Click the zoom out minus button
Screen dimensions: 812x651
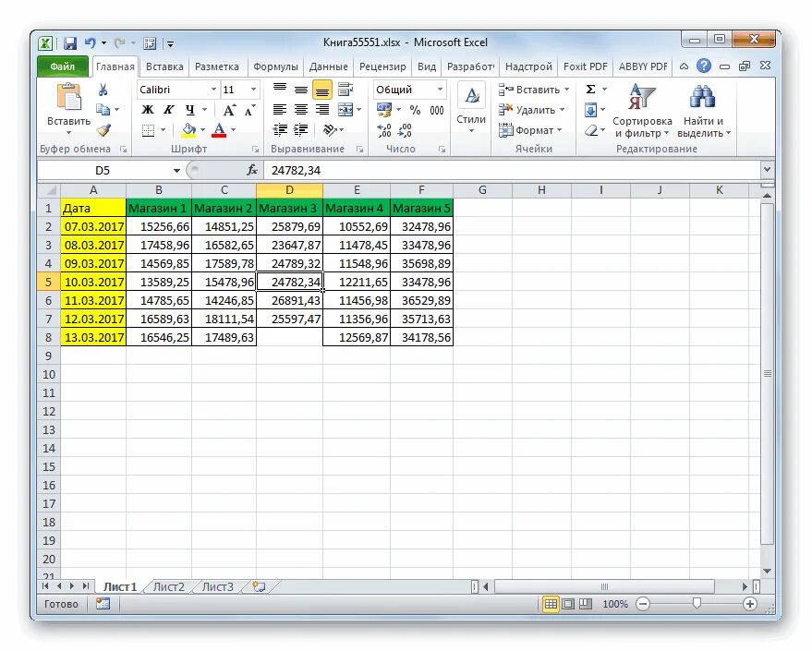(x=643, y=604)
